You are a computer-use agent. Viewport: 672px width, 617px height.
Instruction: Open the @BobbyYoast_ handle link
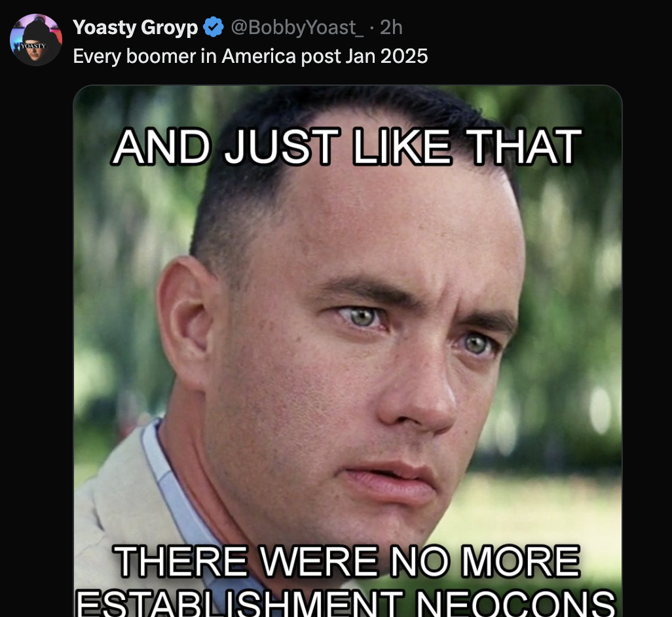297,28
